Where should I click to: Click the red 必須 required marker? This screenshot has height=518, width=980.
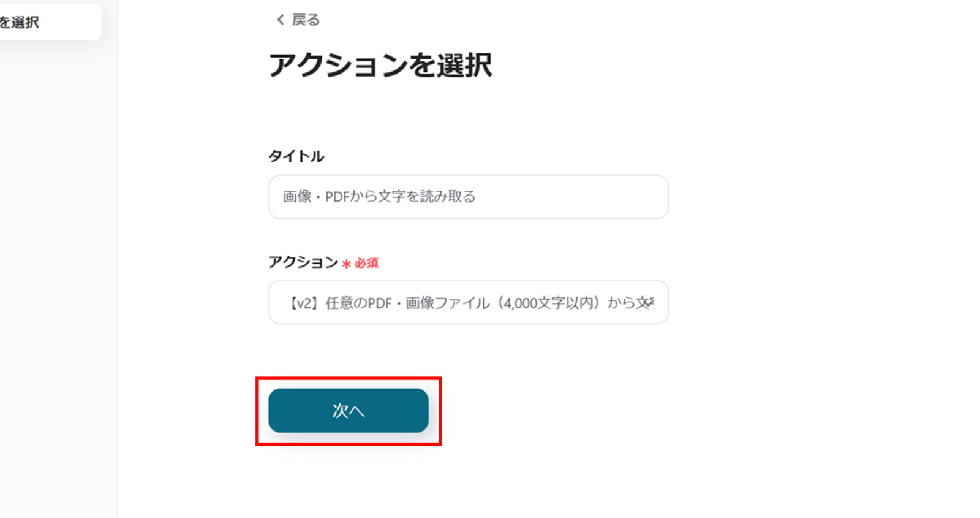[366, 263]
